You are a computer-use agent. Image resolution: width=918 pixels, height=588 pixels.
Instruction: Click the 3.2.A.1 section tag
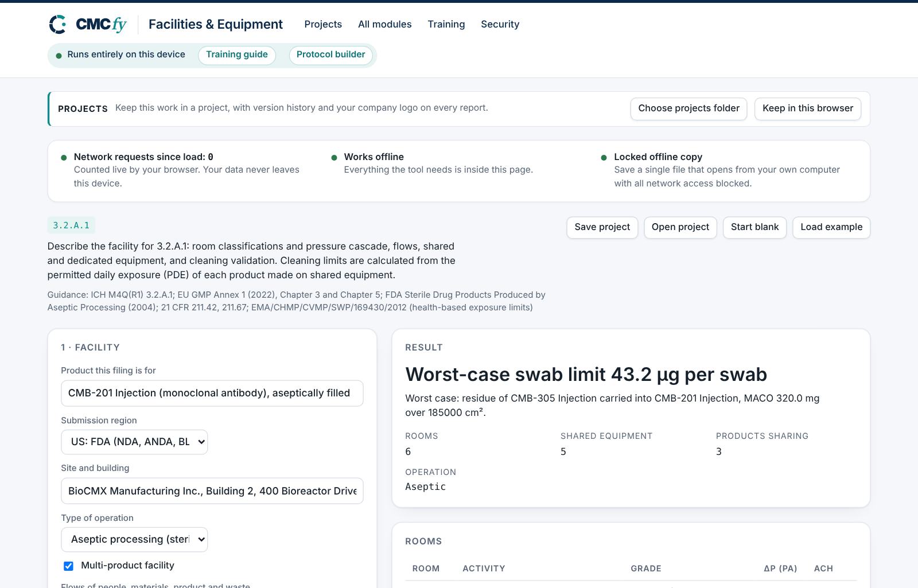71,225
